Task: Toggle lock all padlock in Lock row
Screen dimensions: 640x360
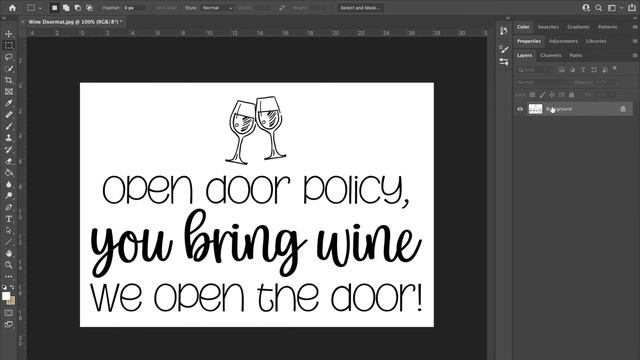Action: (x=571, y=95)
